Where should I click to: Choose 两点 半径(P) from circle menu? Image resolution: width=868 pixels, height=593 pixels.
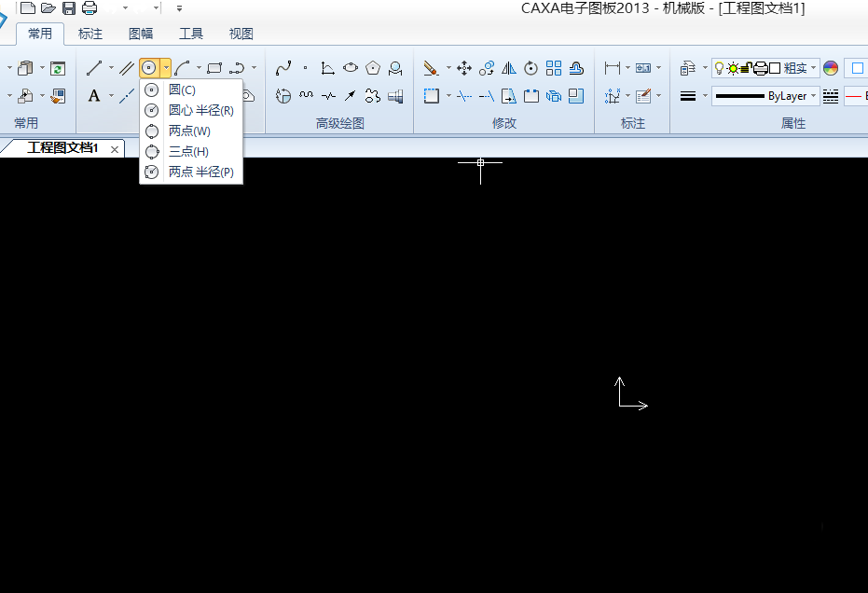point(191,172)
